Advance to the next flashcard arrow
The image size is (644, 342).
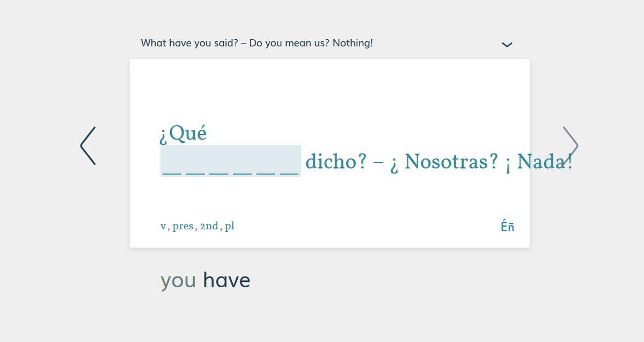(x=570, y=145)
